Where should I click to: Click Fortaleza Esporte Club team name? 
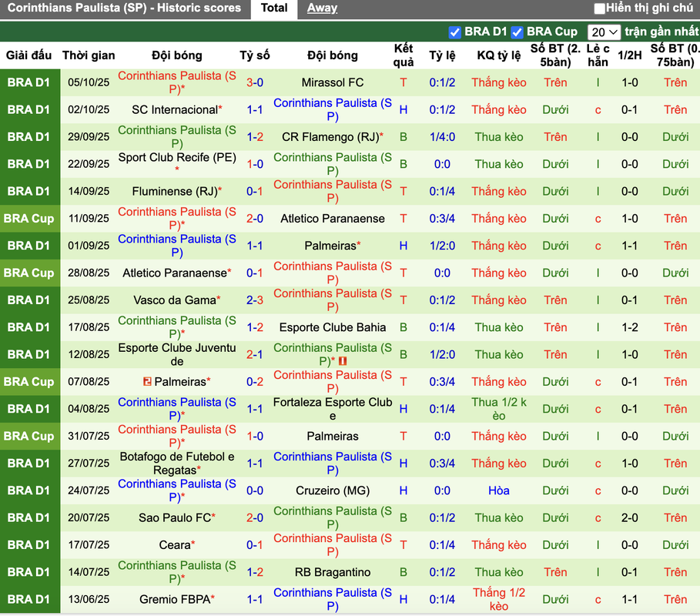333,409
